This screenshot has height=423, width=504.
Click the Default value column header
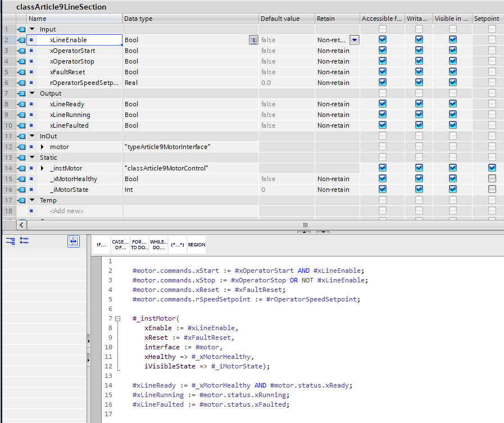click(x=287, y=19)
